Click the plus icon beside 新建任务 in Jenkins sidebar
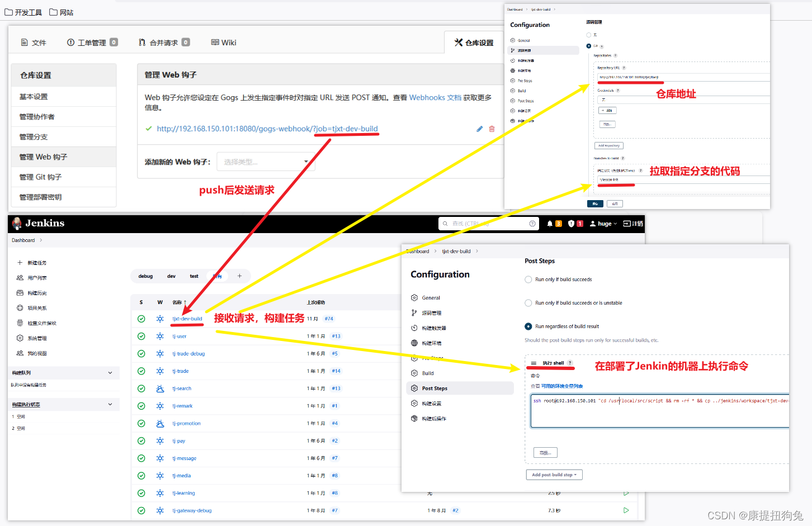 tap(20, 263)
